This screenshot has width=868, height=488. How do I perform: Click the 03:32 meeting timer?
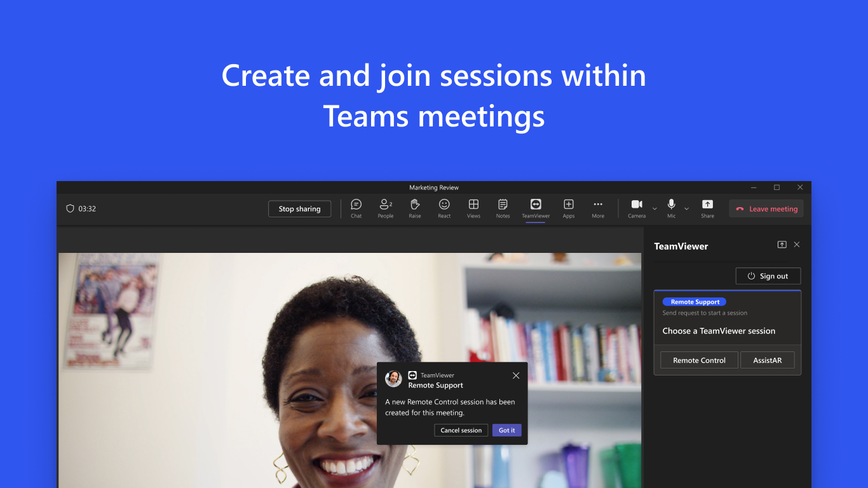click(x=87, y=208)
